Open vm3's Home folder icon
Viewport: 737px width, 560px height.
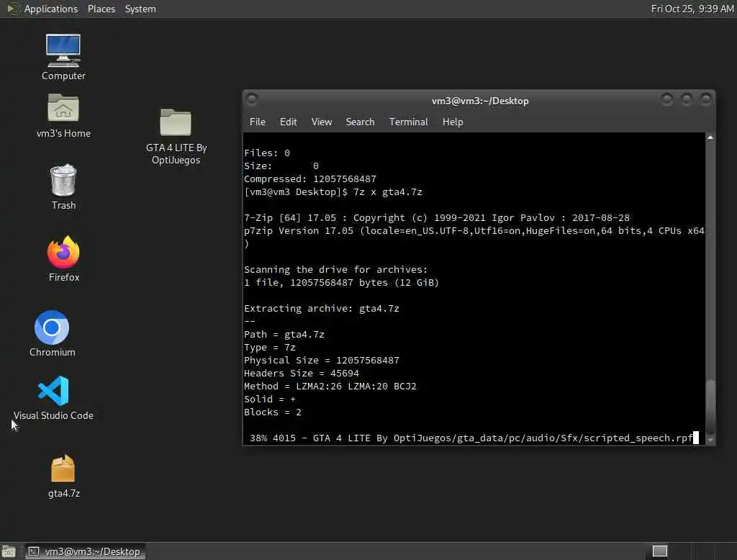point(63,116)
